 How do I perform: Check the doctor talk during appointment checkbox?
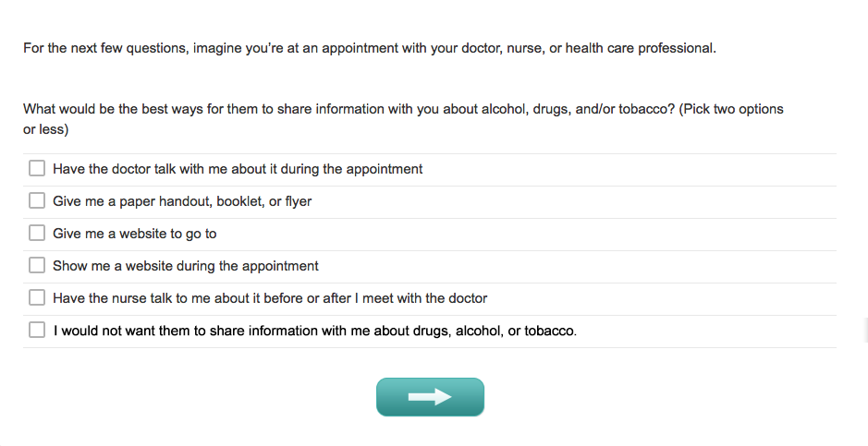37,169
